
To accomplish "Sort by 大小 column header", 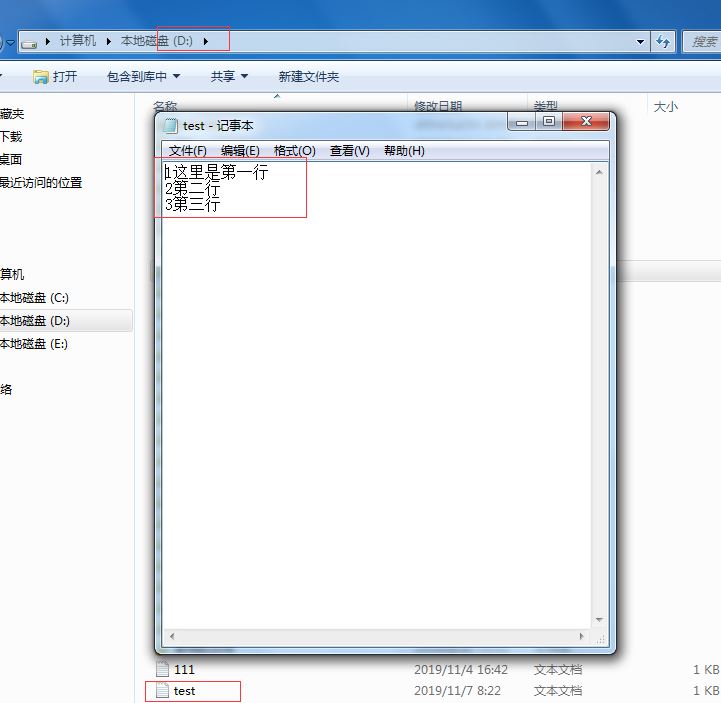I will (666, 107).
